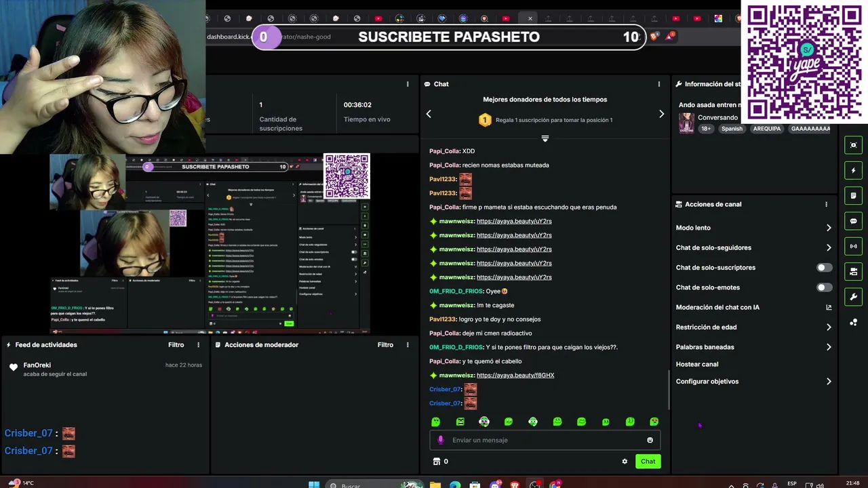
Task: Open Windows Start menu
Action: (314, 485)
